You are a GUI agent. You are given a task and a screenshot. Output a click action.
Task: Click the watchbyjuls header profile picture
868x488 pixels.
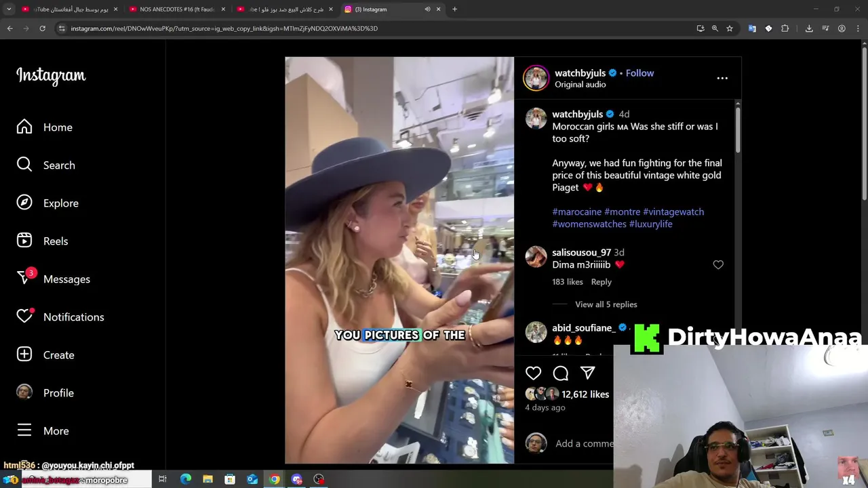[x=536, y=78]
